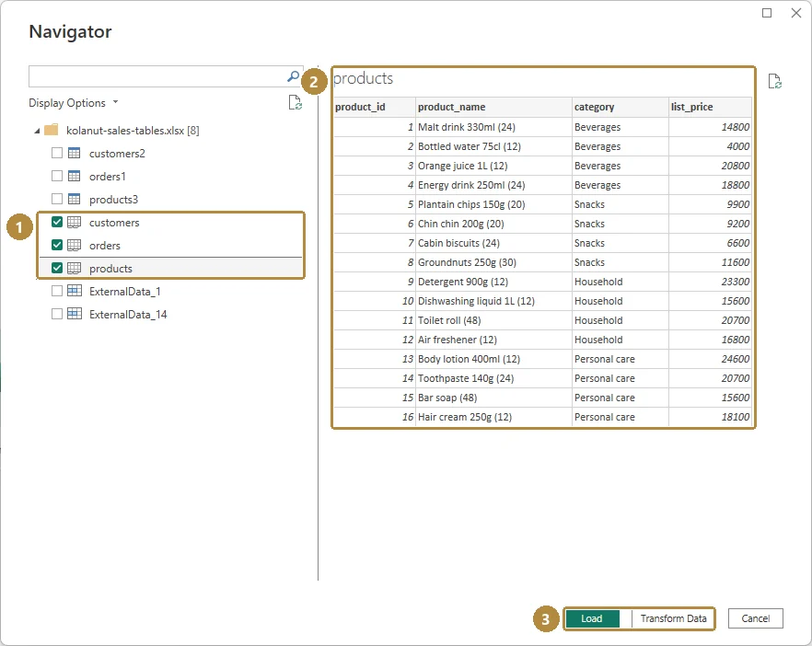Click the Transform Data button
Screen dimensions: 812x646
[673, 618]
